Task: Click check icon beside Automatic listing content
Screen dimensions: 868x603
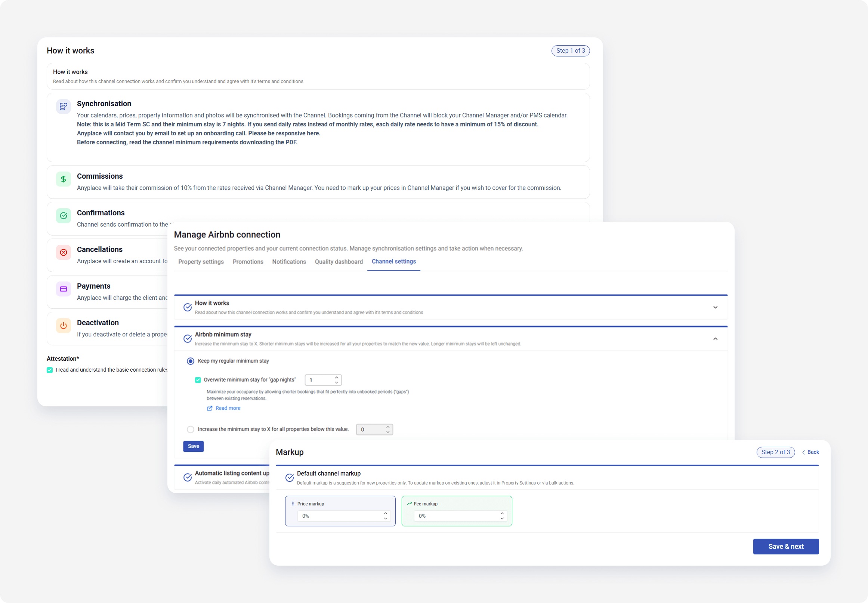Action: click(x=188, y=477)
